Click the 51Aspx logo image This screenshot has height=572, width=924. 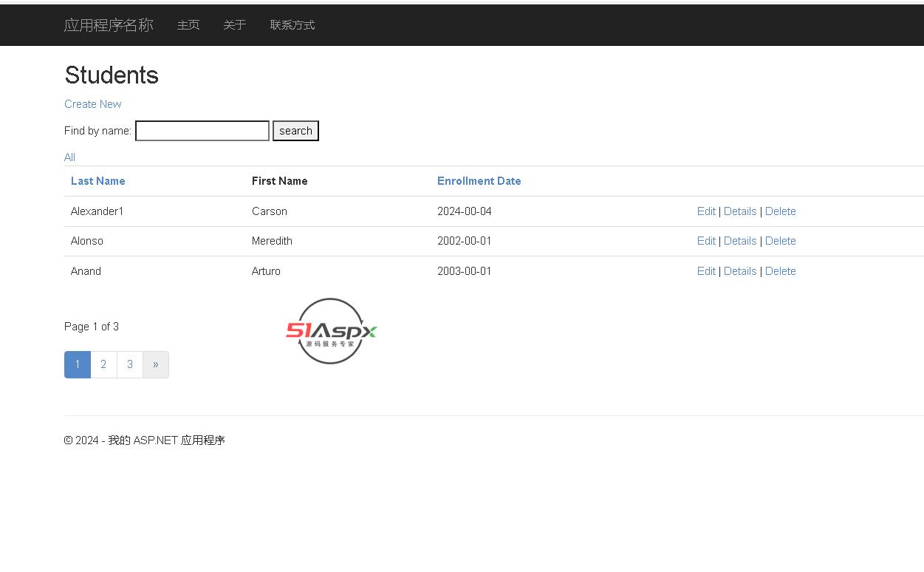pos(331,331)
